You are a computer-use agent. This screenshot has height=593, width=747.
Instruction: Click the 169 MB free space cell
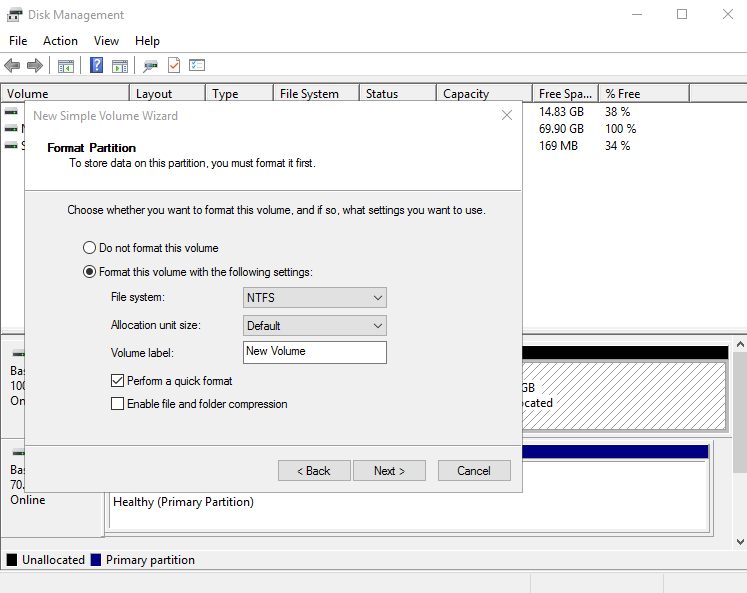point(558,146)
